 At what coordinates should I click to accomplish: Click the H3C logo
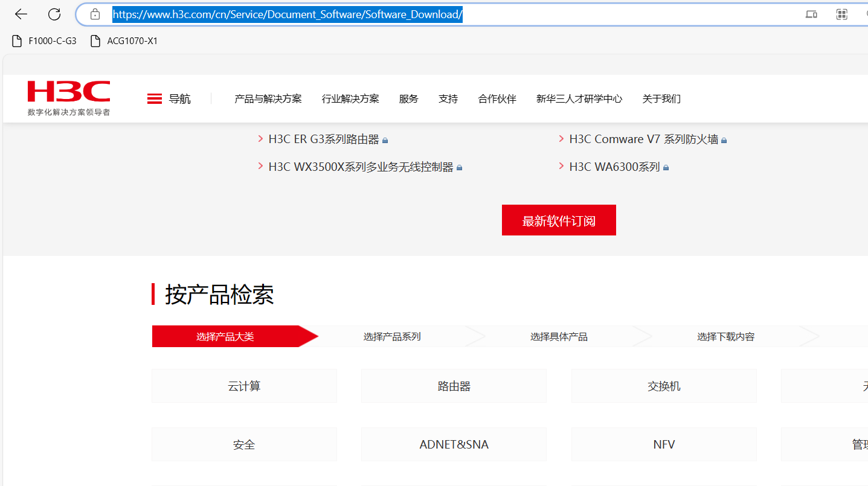pyautogui.click(x=69, y=98)
